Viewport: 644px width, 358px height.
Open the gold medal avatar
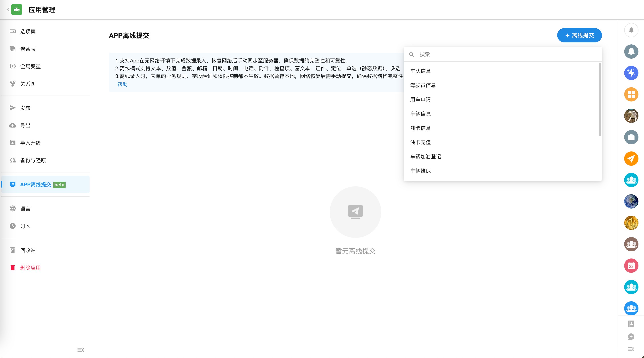[x=631, y=223]
